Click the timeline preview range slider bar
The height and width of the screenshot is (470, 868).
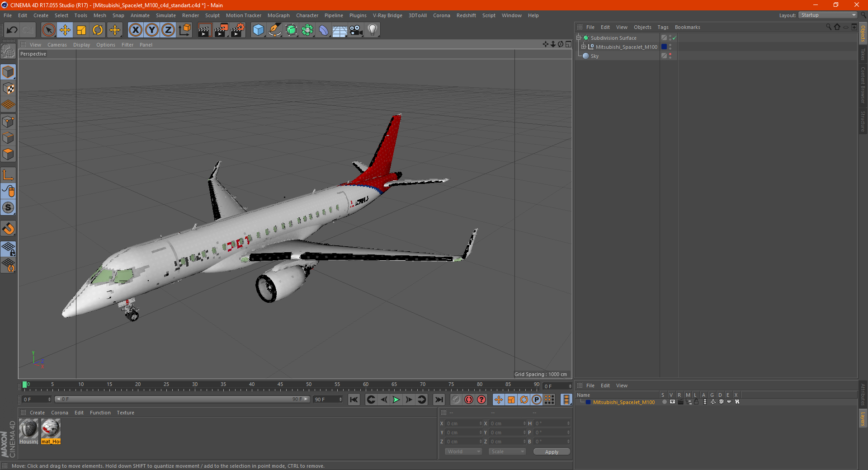tap(182, 399)
